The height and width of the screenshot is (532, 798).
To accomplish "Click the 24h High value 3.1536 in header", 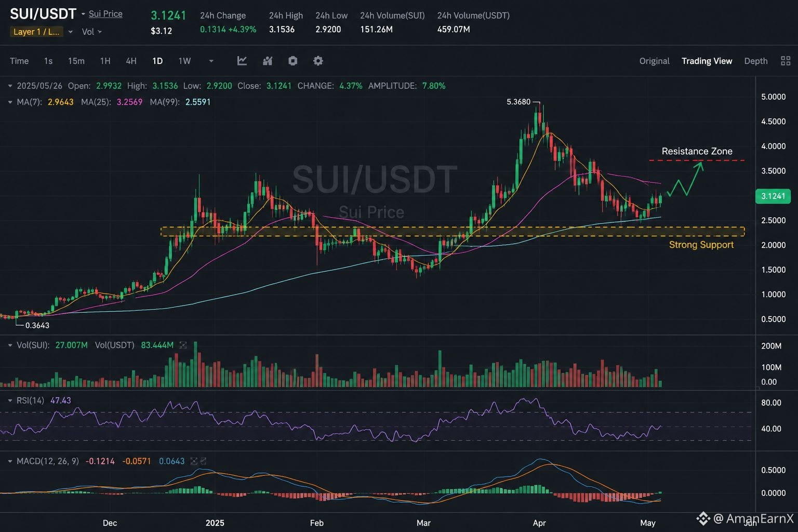I will [x=282, y=30].
